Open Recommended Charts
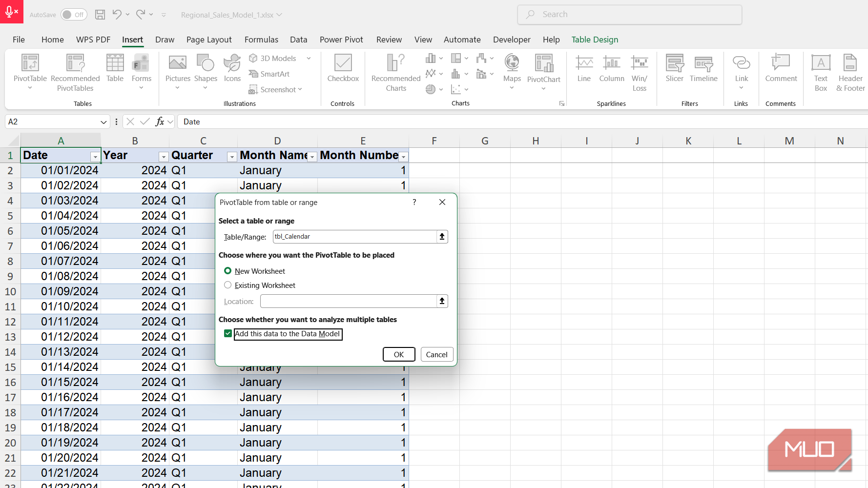The width and height of the screenshot is (868, 488). [x=396, y=73]
